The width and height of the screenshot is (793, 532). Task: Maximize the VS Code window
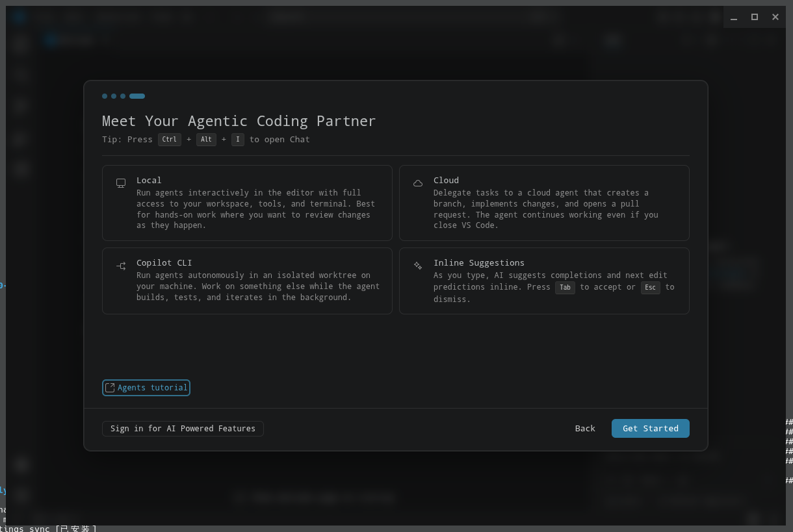click(755, 18)
